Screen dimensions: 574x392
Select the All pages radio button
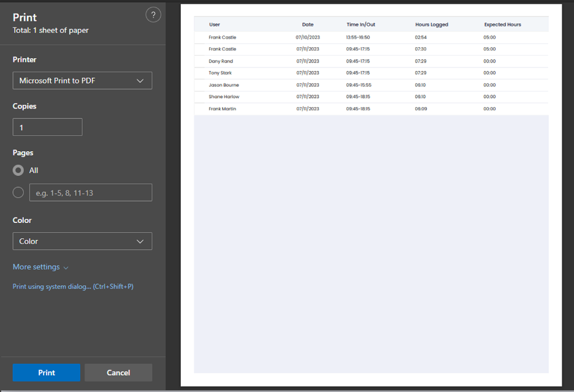point(18,170)
